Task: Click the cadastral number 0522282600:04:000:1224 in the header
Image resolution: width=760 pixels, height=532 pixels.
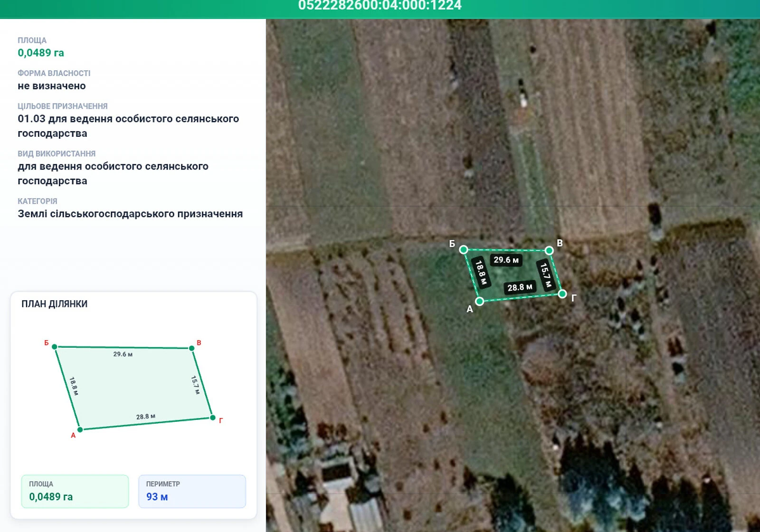Action: point(380,6)
